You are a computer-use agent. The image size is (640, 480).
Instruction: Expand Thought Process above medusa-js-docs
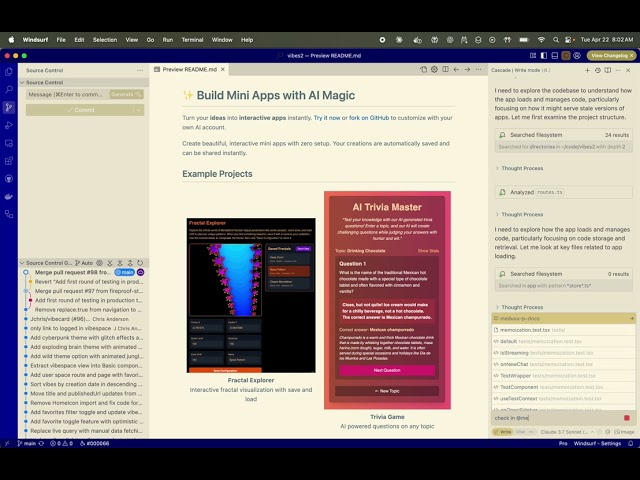(519, 307)
